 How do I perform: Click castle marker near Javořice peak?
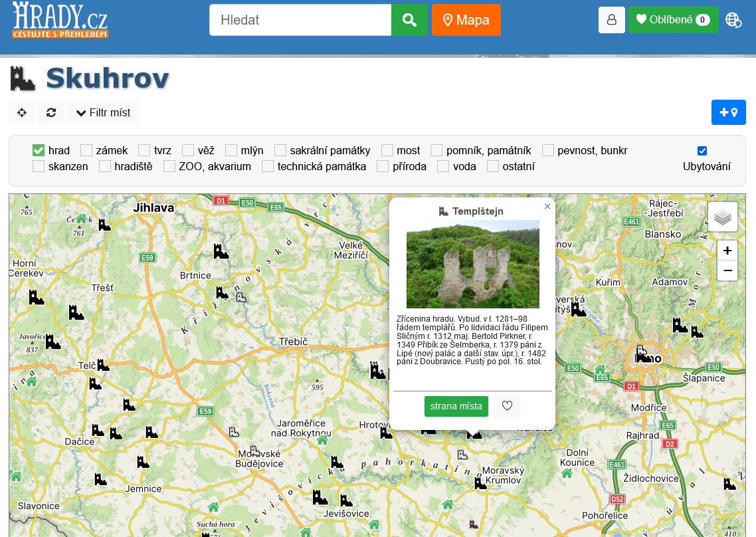click(x=53, y=342)
